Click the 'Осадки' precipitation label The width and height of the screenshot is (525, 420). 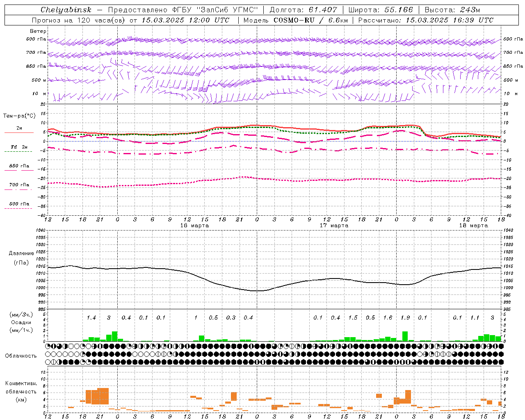[x=21, y=322]
